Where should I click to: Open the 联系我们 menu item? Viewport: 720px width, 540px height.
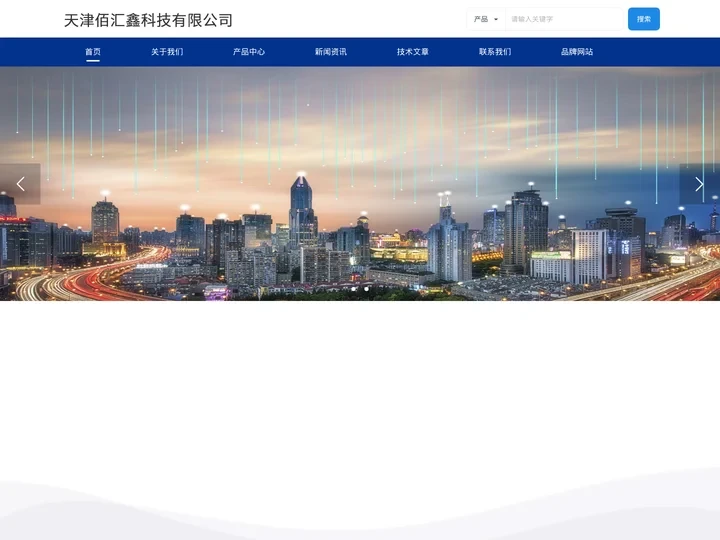495,52
